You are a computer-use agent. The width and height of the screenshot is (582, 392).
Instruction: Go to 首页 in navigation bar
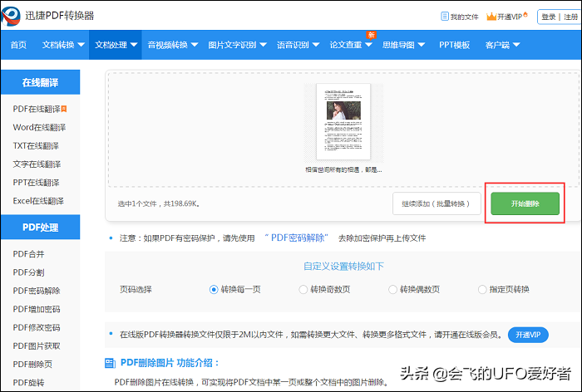pos(18,45)
